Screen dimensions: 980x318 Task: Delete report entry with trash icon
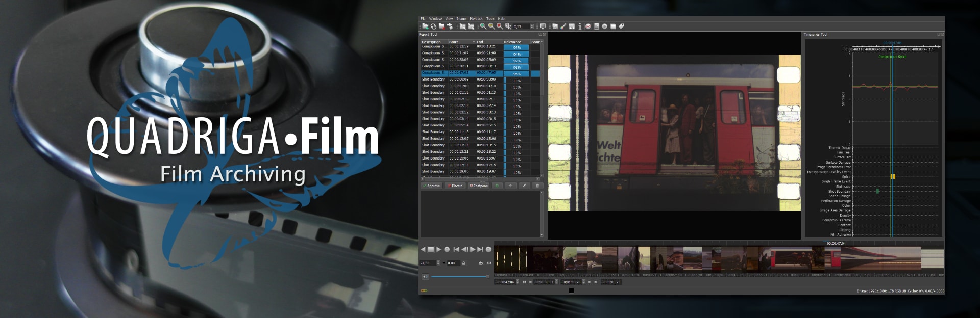[537, 185]
